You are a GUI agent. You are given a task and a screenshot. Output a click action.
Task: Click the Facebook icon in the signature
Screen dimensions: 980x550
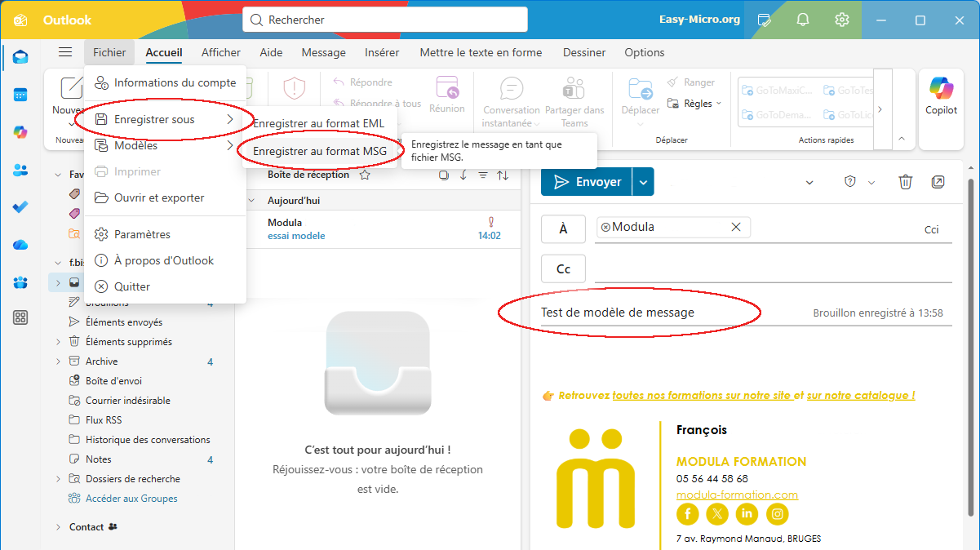687,514
